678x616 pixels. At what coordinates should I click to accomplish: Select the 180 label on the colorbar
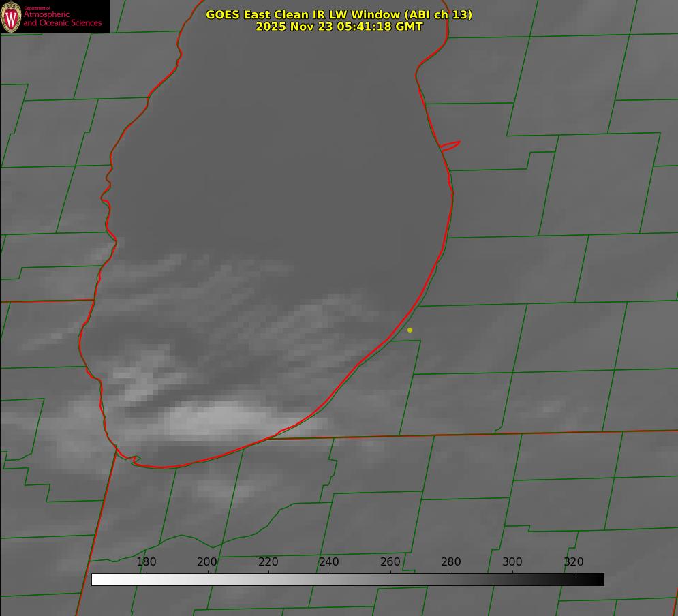coord(147,562)
